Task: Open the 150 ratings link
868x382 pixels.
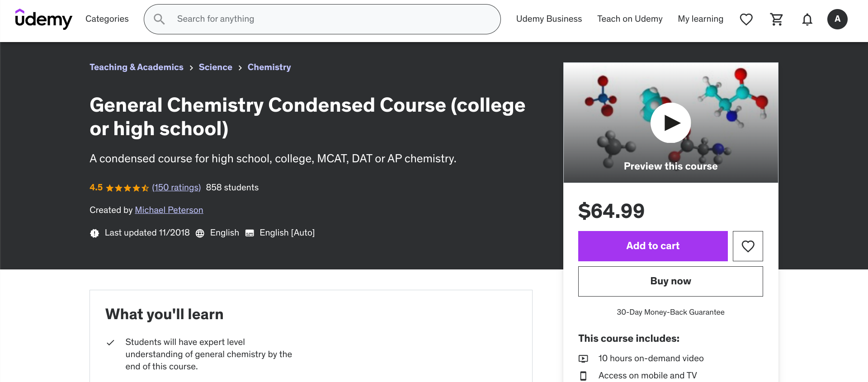Action: point(176,187)
